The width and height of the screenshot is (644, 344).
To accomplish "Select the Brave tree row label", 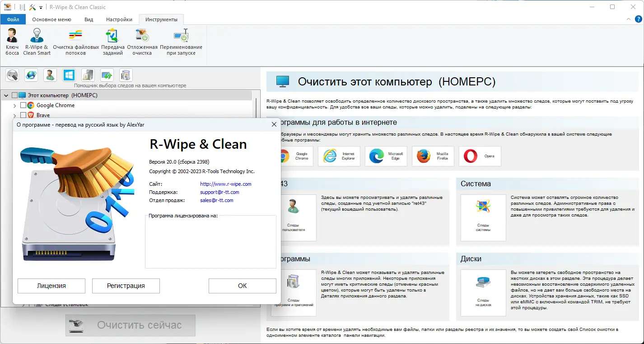I will tap(43, 115).
